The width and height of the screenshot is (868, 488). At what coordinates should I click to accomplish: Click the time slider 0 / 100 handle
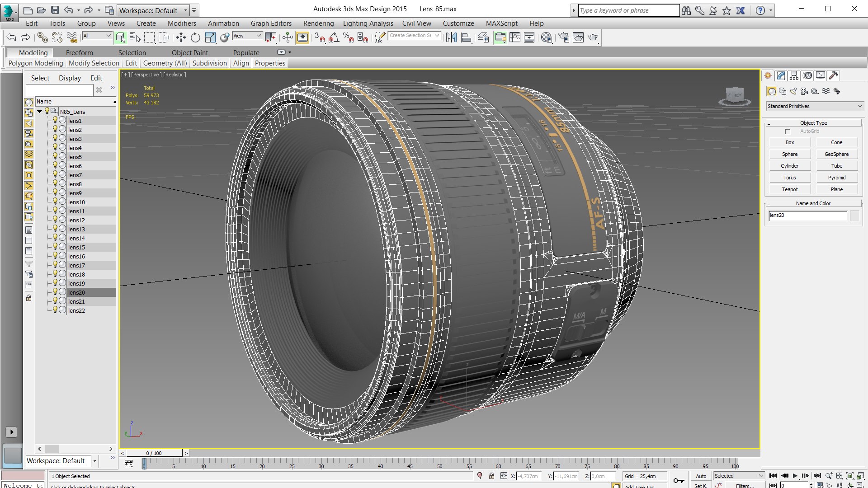point(154,453)
